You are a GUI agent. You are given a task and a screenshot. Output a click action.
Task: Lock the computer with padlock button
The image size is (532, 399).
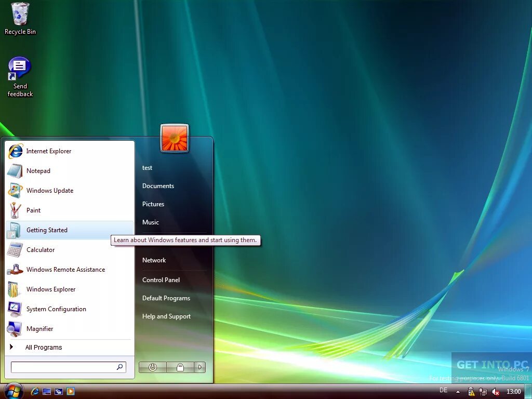pos(180,367)
